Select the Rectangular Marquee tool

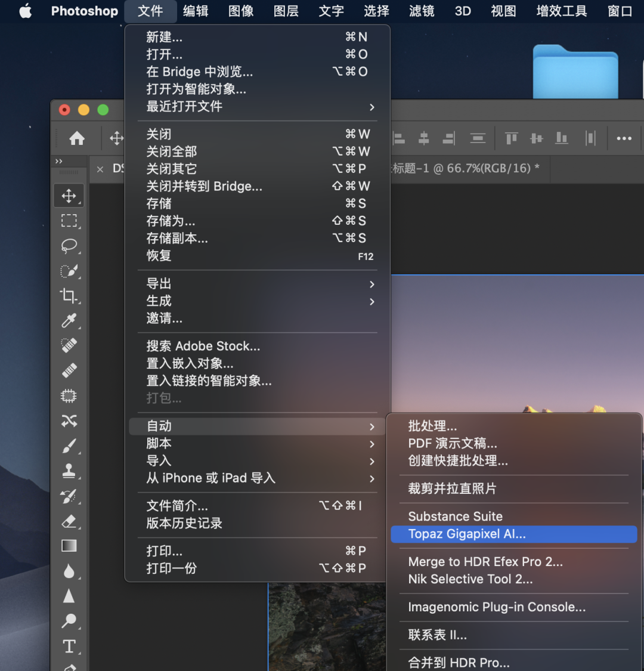point(69,221)
